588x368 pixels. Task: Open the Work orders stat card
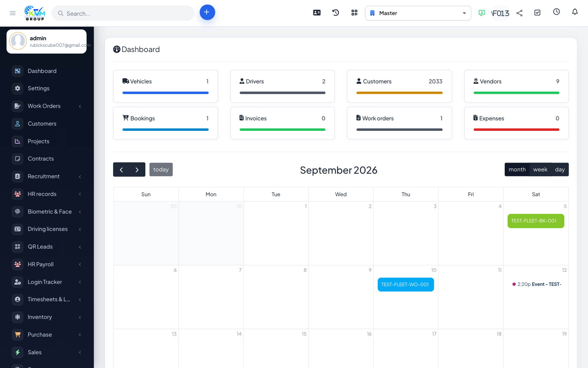point(400,123)
